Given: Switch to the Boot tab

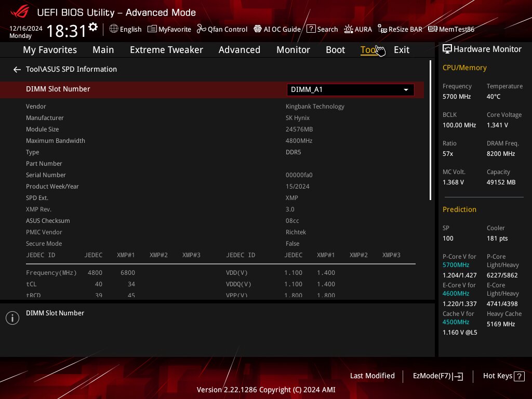Looking at the screenshot, I should (335, 50).
